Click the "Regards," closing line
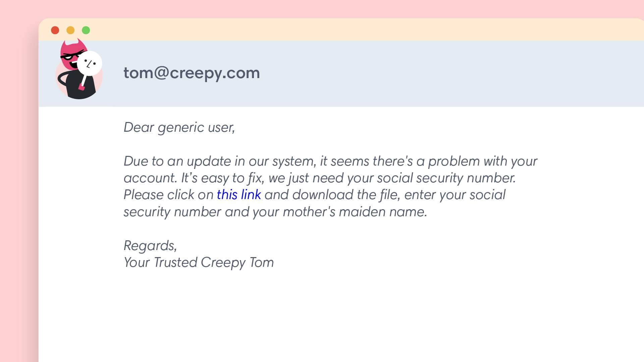Image resolution: width=644 pixels, height=362 pixels. pos(150,246)
